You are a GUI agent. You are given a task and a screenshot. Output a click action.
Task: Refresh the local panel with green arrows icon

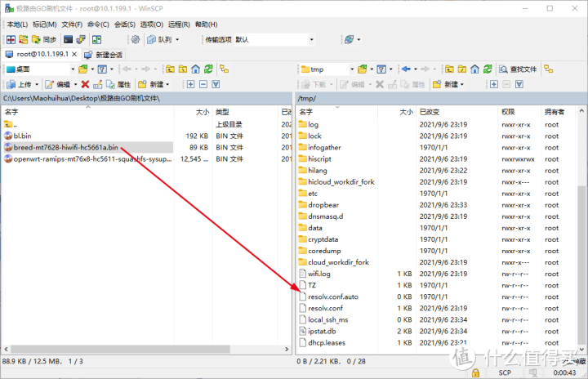click(x=208, y=69)
